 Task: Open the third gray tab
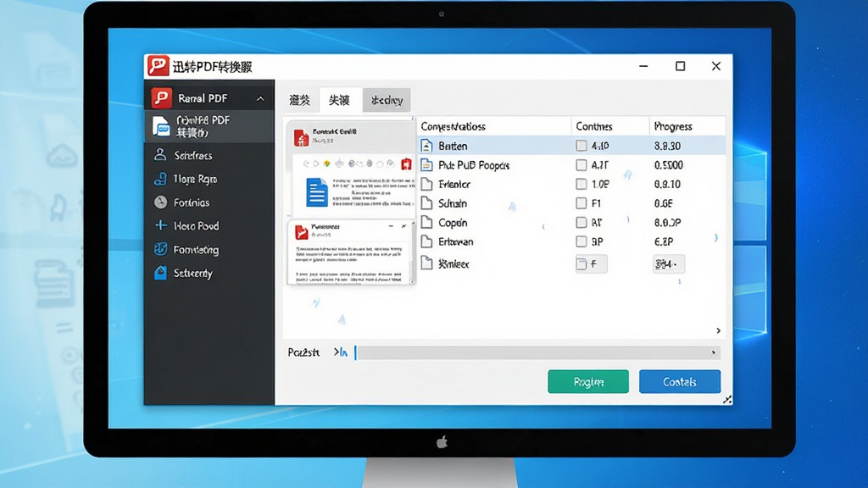387,100
